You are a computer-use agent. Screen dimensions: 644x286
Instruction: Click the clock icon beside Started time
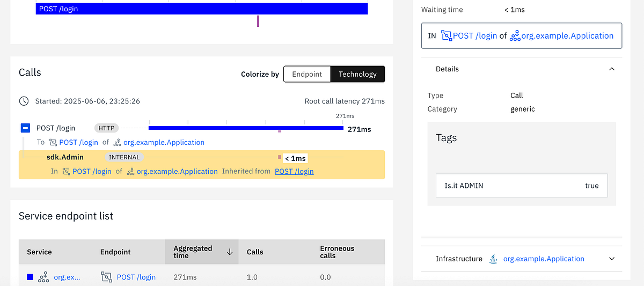coord(24,101)
